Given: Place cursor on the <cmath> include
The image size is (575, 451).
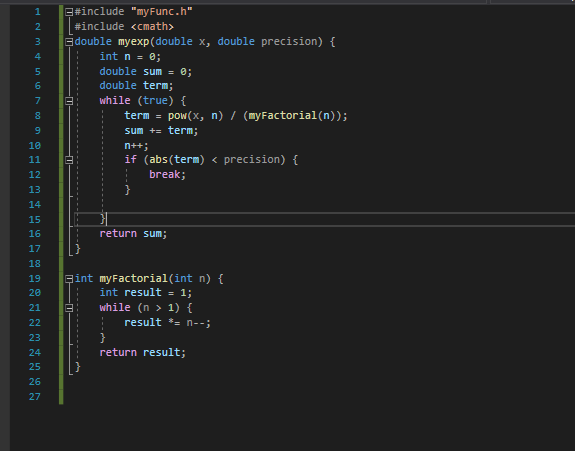Looking at the screenshot, I should [x=152, y=27].
